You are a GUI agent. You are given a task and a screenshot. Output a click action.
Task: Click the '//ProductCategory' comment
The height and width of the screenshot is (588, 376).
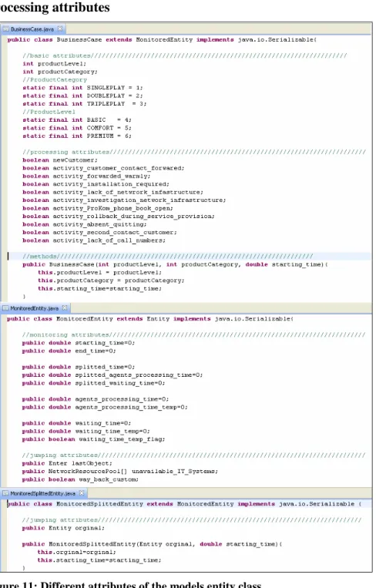pyautogui.click(x=55, y=80)
